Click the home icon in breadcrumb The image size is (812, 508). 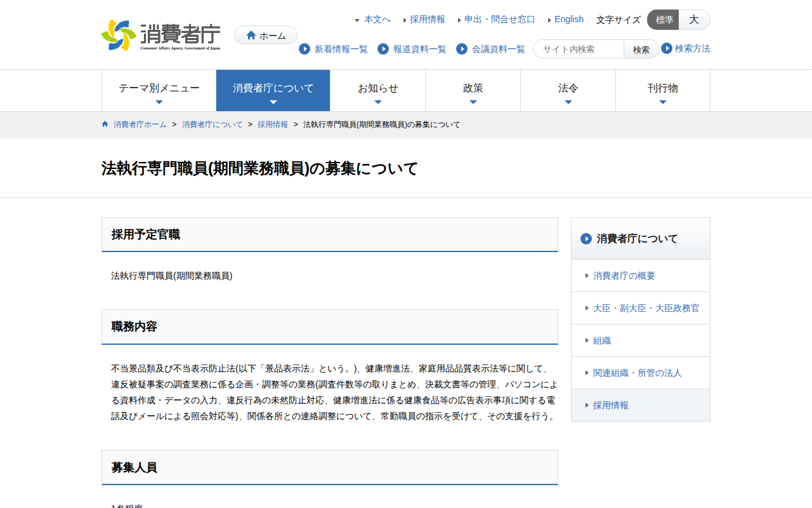click(105, 124)
